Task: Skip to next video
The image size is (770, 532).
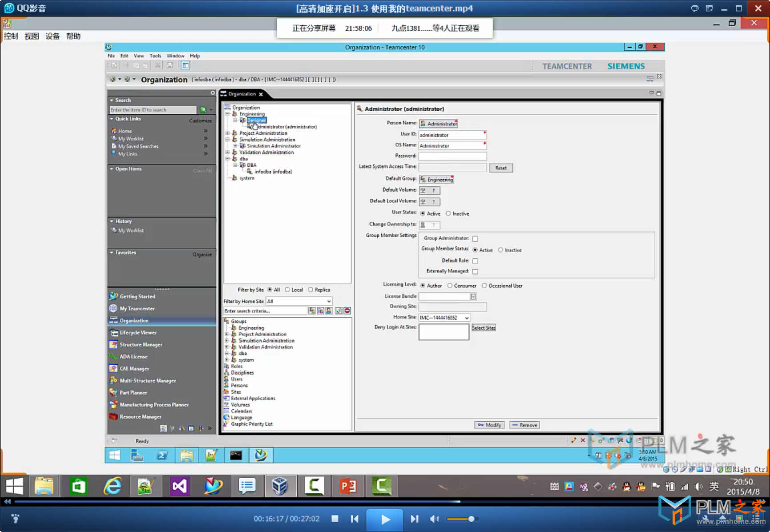Action: tap(414, 519)
